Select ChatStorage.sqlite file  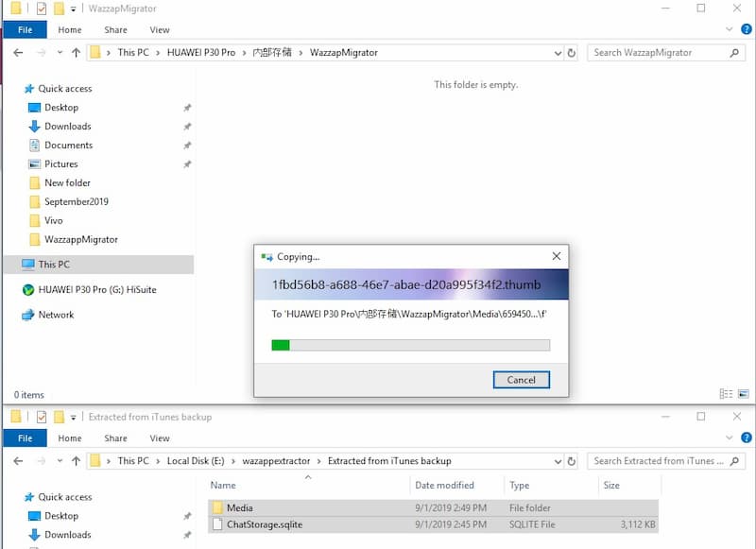point(433,524)
